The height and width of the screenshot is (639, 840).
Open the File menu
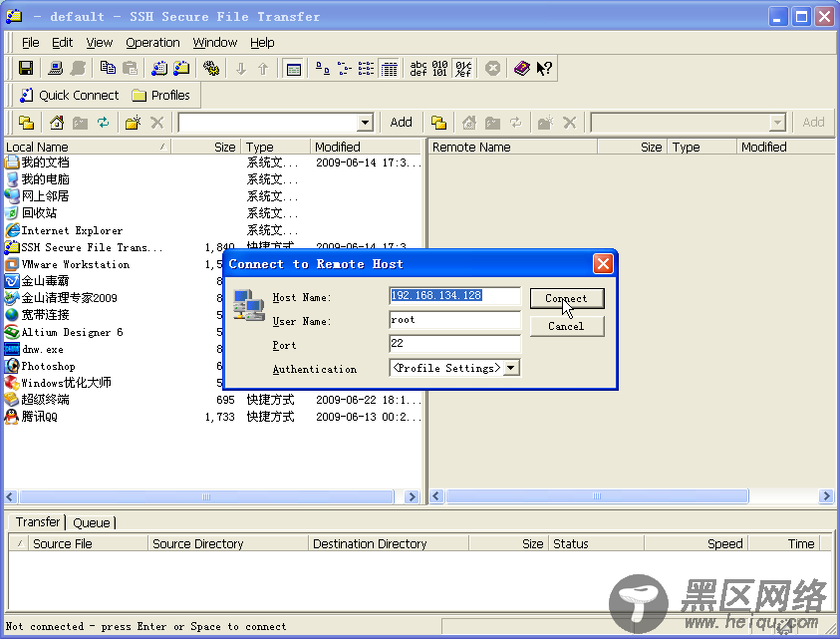pos(30,42)
